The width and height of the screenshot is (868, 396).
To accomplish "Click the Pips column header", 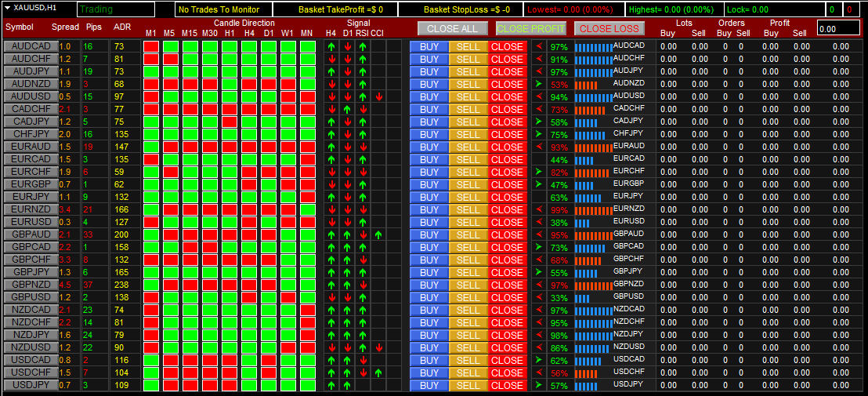I will tap(94, 27).
